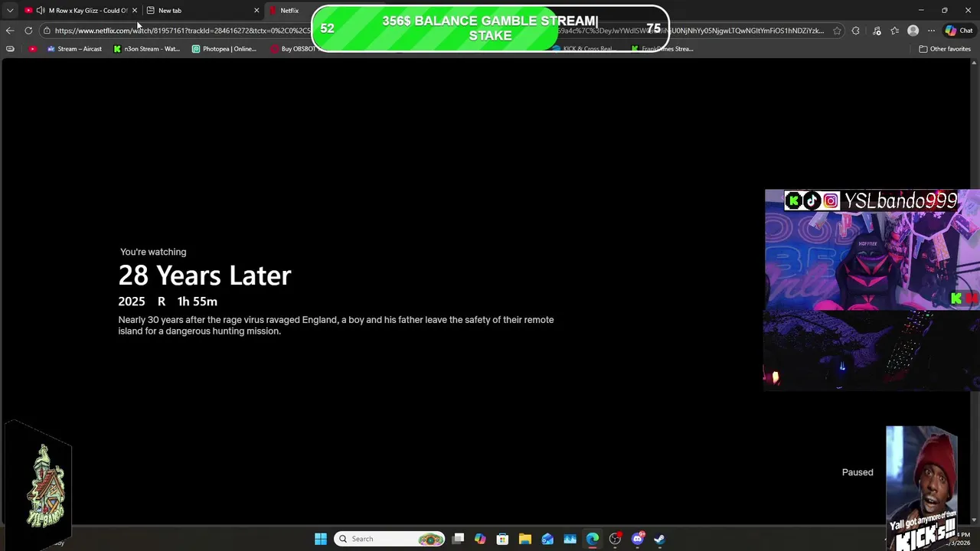980x551 pixels.
Task: Open Stream – Aircast bookmark
Action: point(74,49)
